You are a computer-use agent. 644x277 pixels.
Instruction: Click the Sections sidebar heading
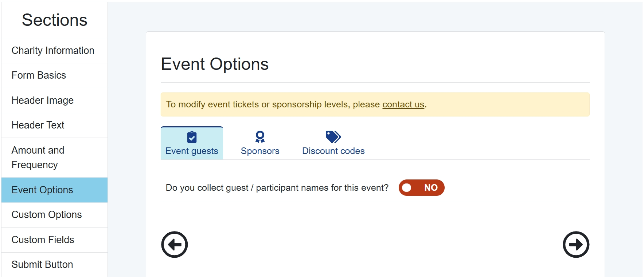pos(55,20)
